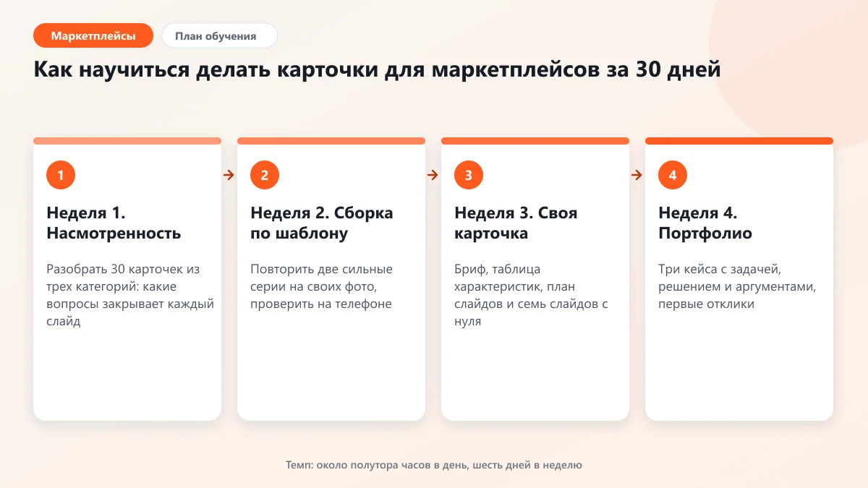Select heading "Неделя 2. Сборка по шаблону"

(322, 223)
